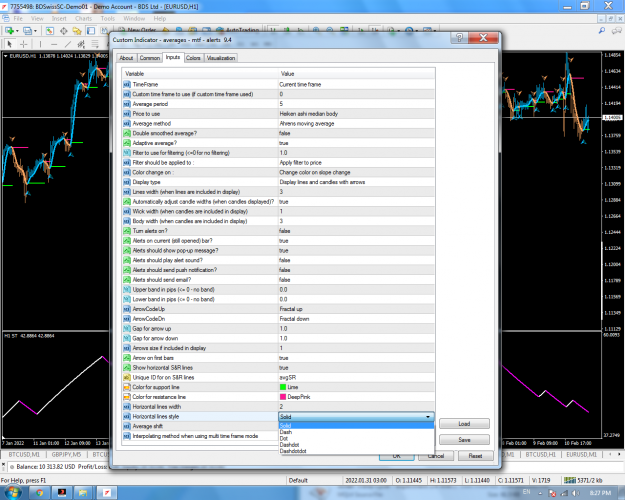Switch to the About tab
The width and height of the screenshot is (625, 500).
pos(126,58)
